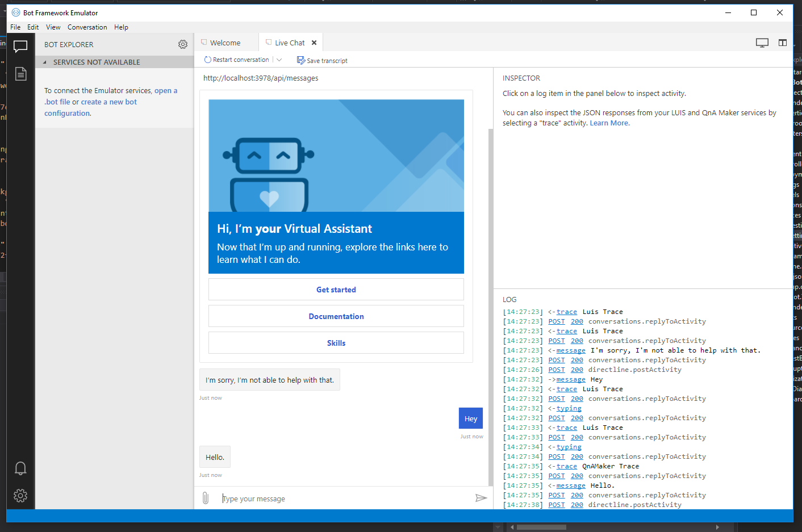
Task: Click the paperclip attachment icon
Action: coord(206,498)
